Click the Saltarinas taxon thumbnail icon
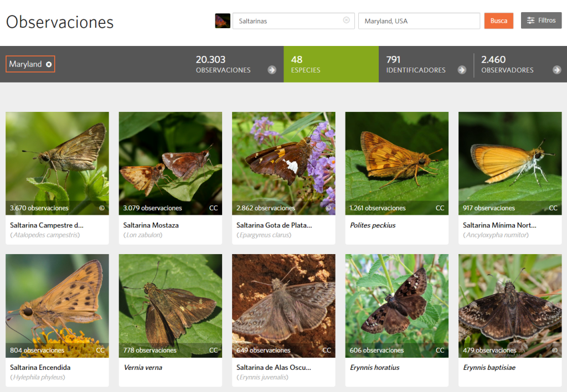Screen dimensions: 567x392 click(223, 21)
